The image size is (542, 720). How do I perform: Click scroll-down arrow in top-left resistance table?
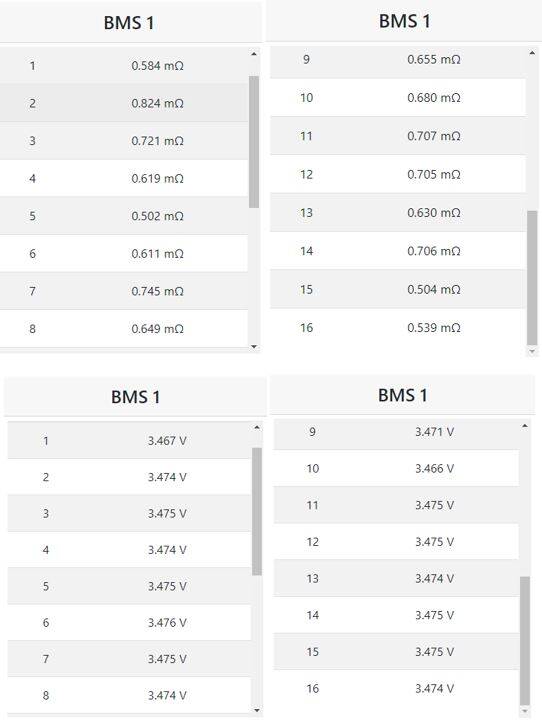254,347
